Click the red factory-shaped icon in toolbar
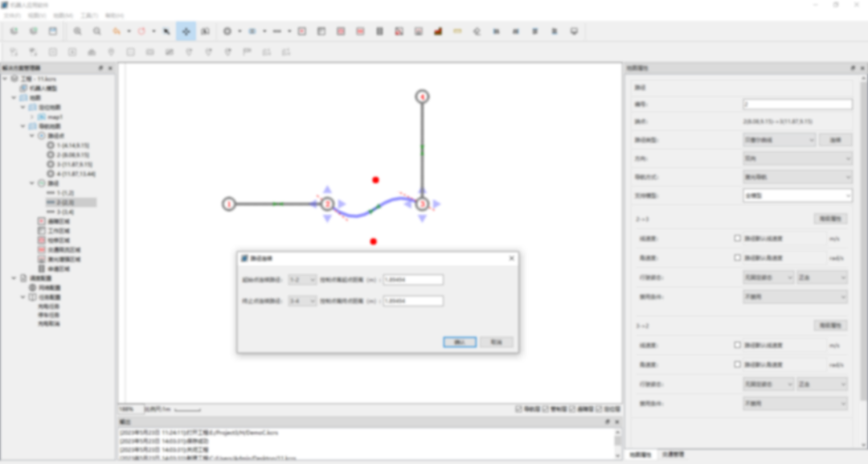 pyautogui.click(x=438, y=31)
